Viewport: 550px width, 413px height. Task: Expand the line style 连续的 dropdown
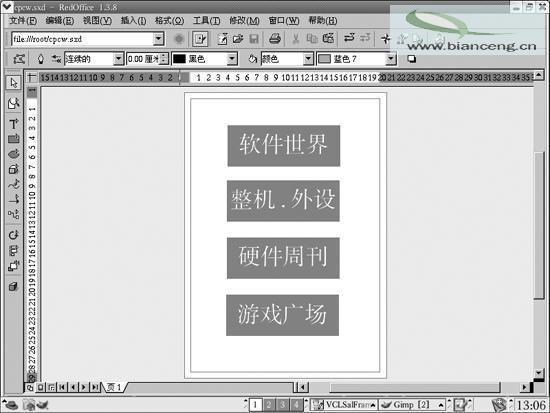pos(119,59)
